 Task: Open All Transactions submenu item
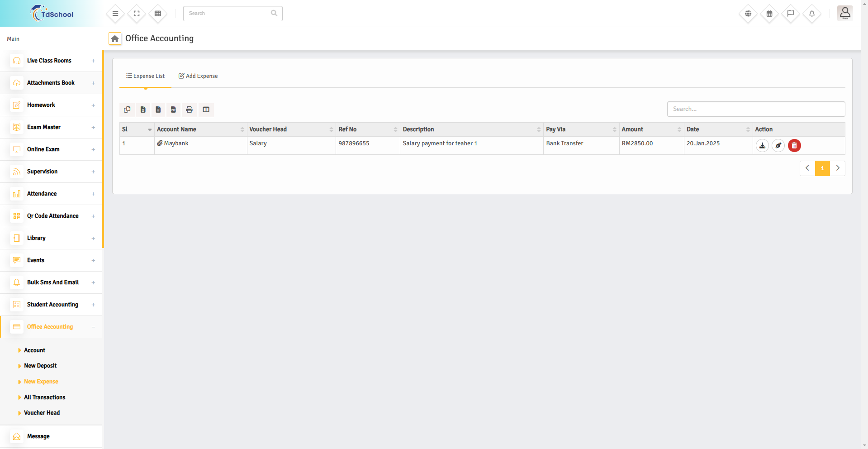point(44,397)
